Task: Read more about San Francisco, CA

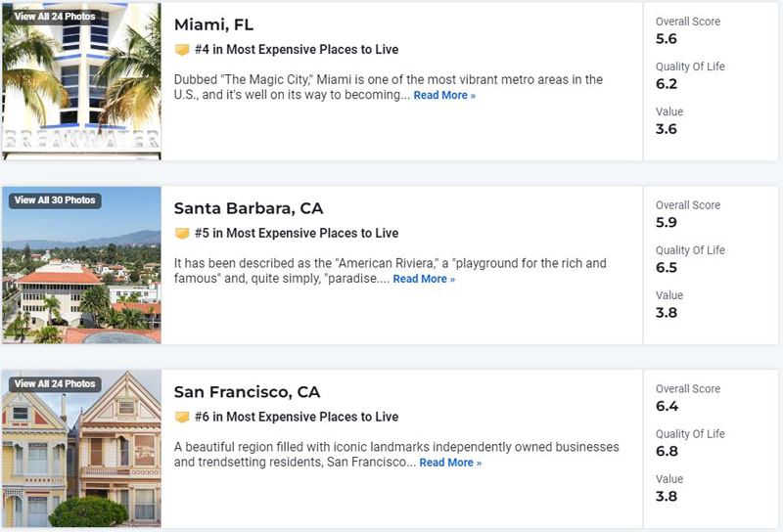Action: tap(450, 463)
